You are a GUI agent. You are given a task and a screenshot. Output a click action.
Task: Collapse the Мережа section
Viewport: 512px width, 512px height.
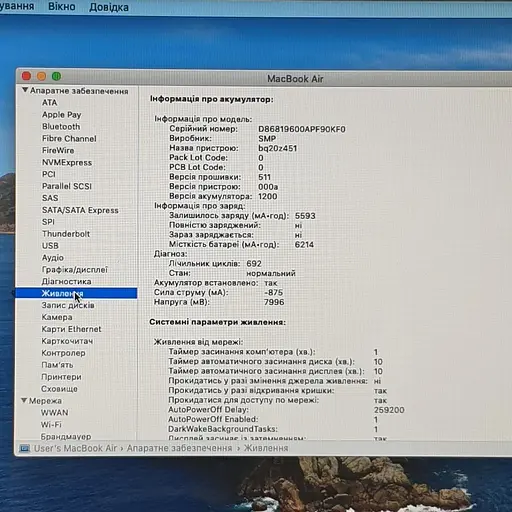pyautogui.click(x=24, y=400)
